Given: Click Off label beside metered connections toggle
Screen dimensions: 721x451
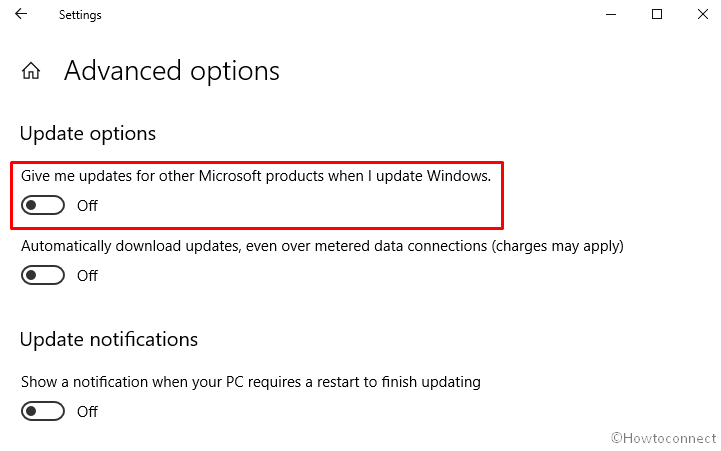Looking at the screenshot, I should pyautogui.click(x=87, y=275).
